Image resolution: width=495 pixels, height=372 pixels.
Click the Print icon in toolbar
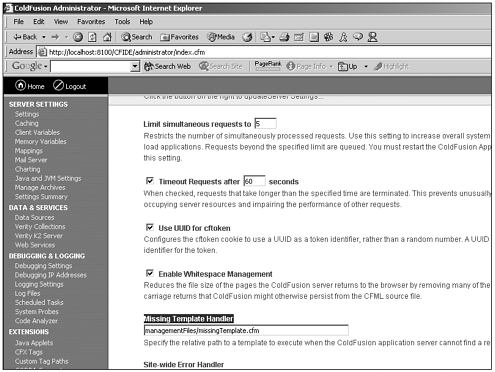[284, 37]
